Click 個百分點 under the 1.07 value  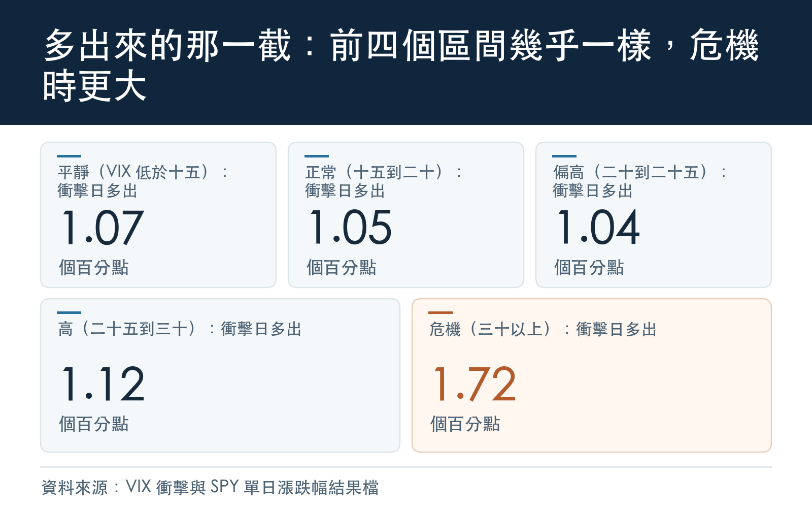point(94,267)
